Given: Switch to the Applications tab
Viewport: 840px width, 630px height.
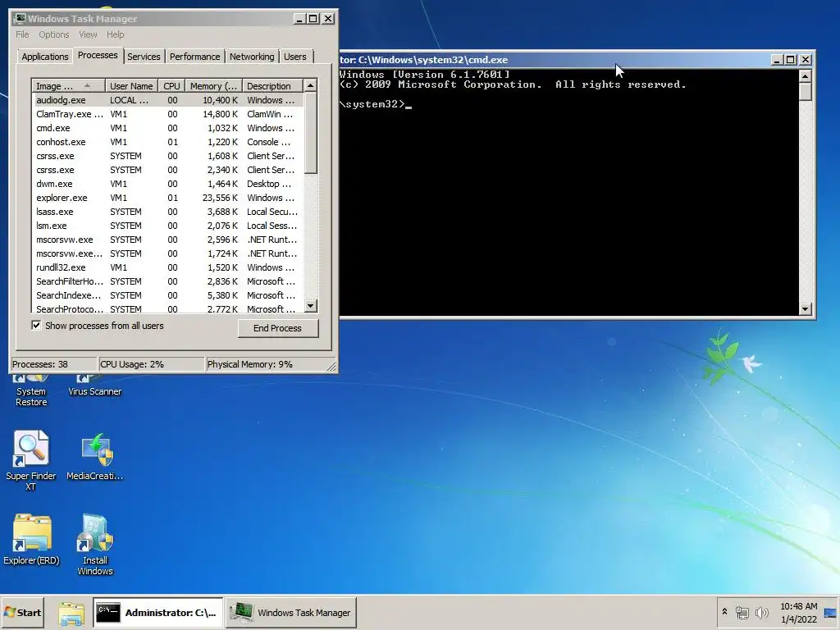Looking at the screenshot, I should pos(45,57).
